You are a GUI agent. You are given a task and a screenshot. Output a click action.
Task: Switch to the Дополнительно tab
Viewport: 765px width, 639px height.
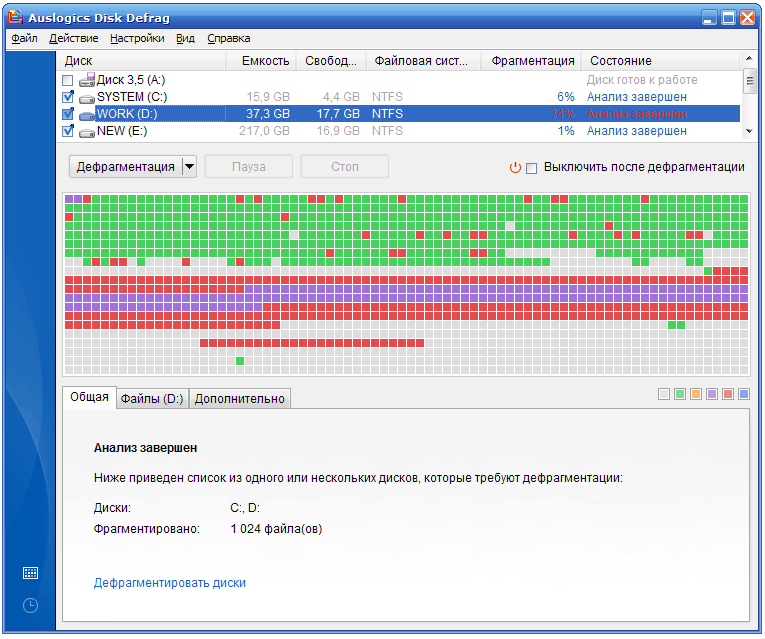coord(240,399)
